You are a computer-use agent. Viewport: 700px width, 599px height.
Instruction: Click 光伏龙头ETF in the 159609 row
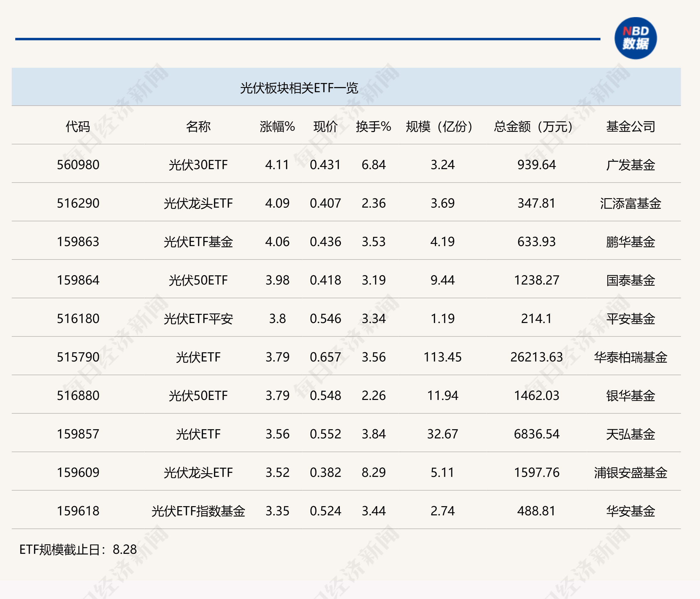point(198,473)
